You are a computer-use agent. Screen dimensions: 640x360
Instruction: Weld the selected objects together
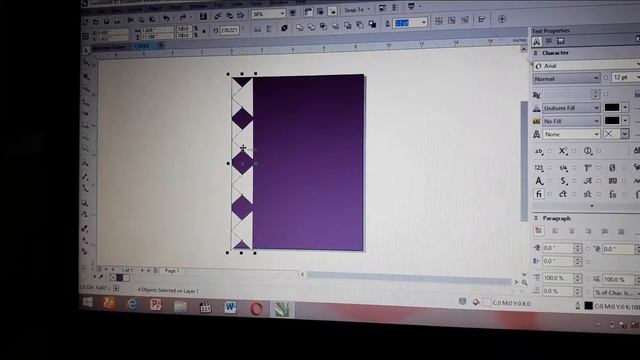pyautogui.click(x=300, y=27)
